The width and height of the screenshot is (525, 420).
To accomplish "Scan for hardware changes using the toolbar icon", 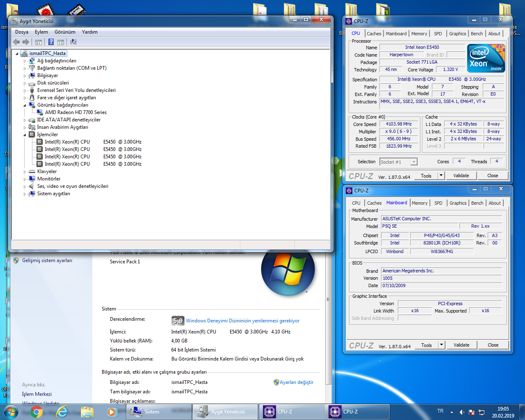I will [x=73, y=42].
